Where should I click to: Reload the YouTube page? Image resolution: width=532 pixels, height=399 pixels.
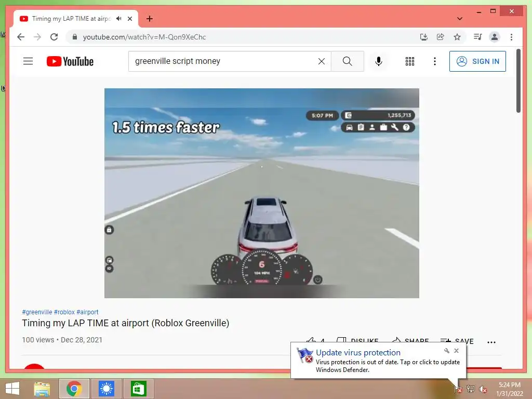tap(54, 37)
